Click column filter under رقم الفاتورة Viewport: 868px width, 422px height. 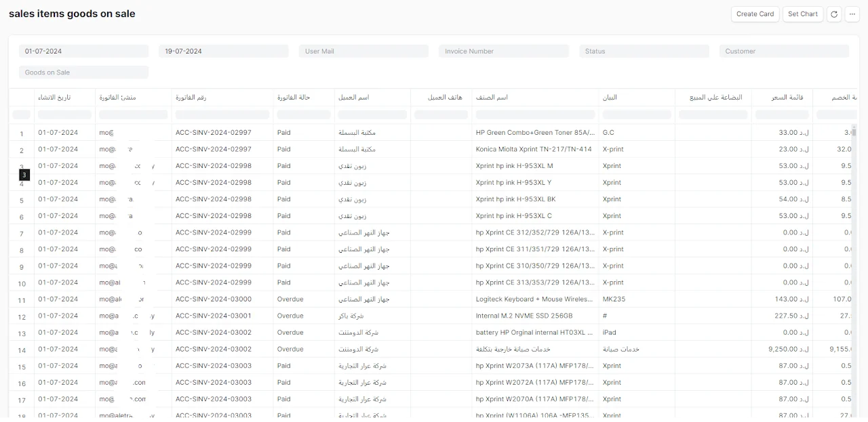pos(223,114)
